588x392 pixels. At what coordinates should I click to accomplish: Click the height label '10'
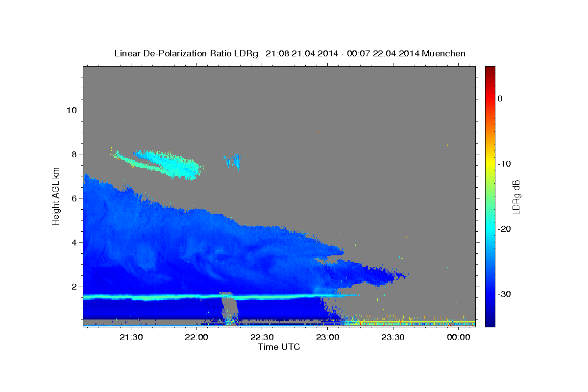tap(71, 110)
